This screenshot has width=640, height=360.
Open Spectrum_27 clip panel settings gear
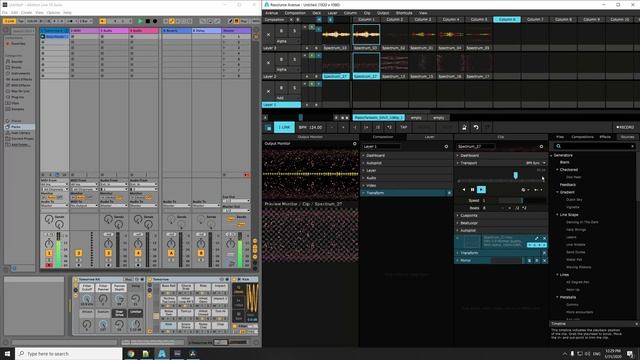(541, 147)
